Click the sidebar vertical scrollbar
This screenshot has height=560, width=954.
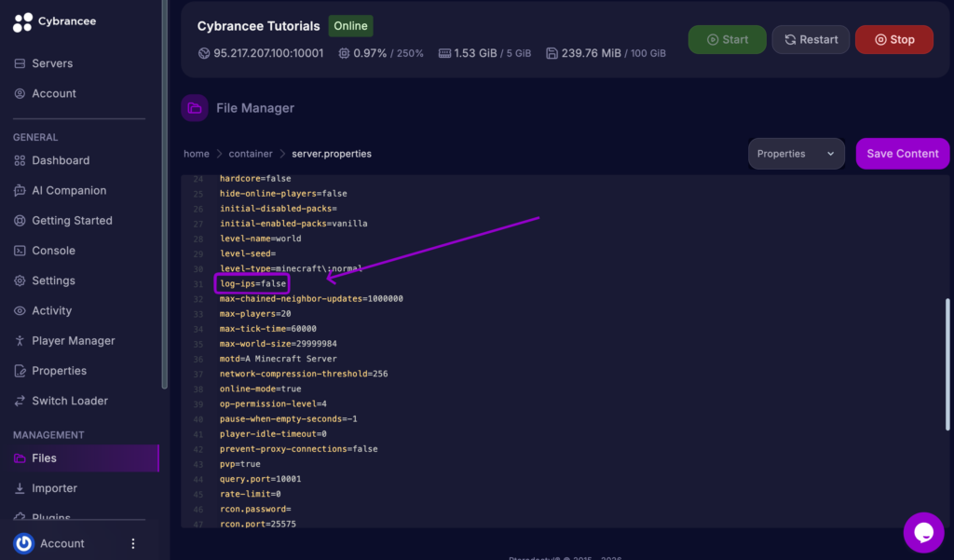point(164,195)
